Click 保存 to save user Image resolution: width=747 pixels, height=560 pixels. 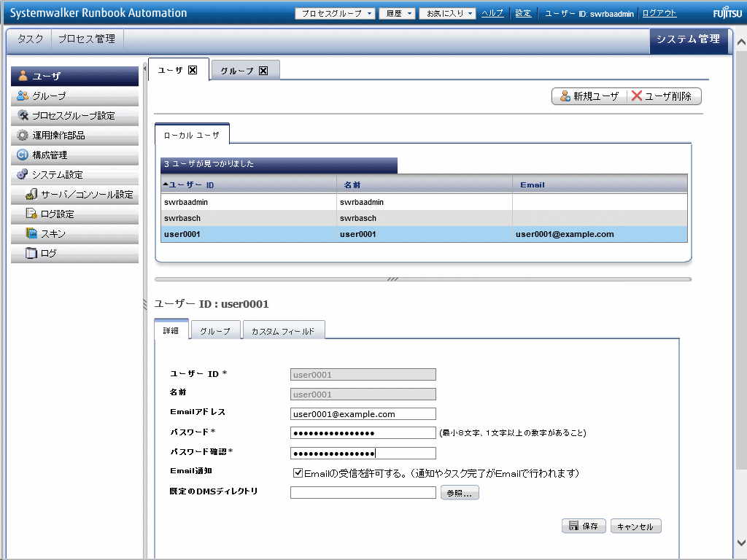[x=584, y=526]
